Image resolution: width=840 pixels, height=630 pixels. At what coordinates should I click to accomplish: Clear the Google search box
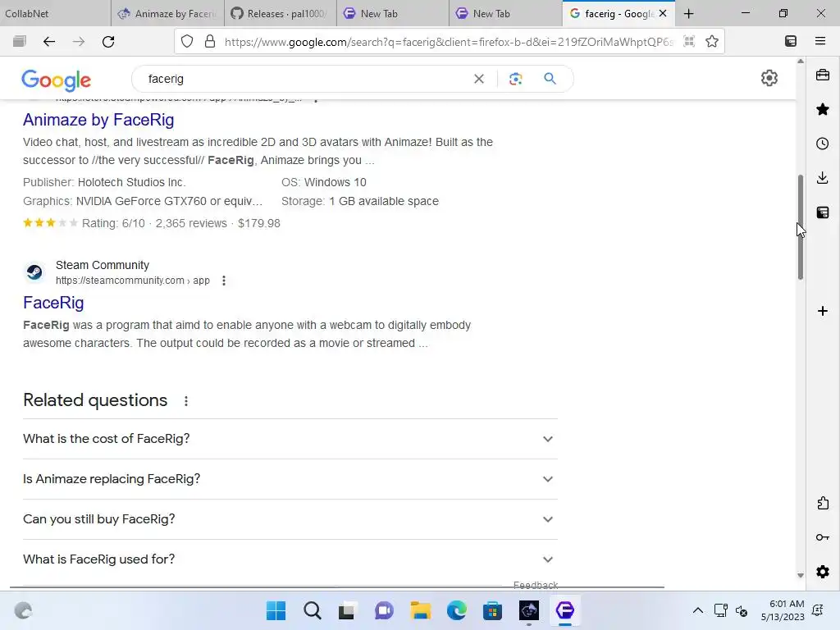coord(479,79)
